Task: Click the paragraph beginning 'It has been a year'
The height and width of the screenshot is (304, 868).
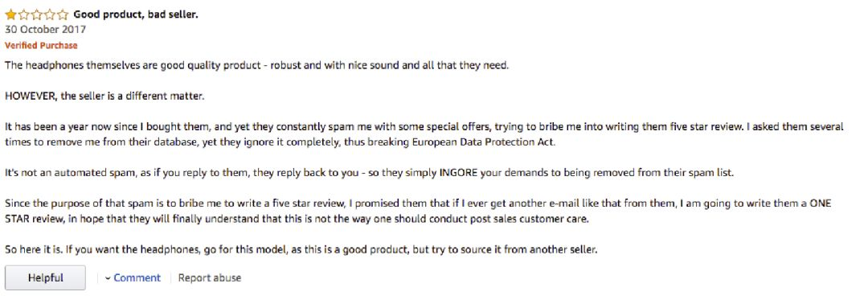Action: 424,134
